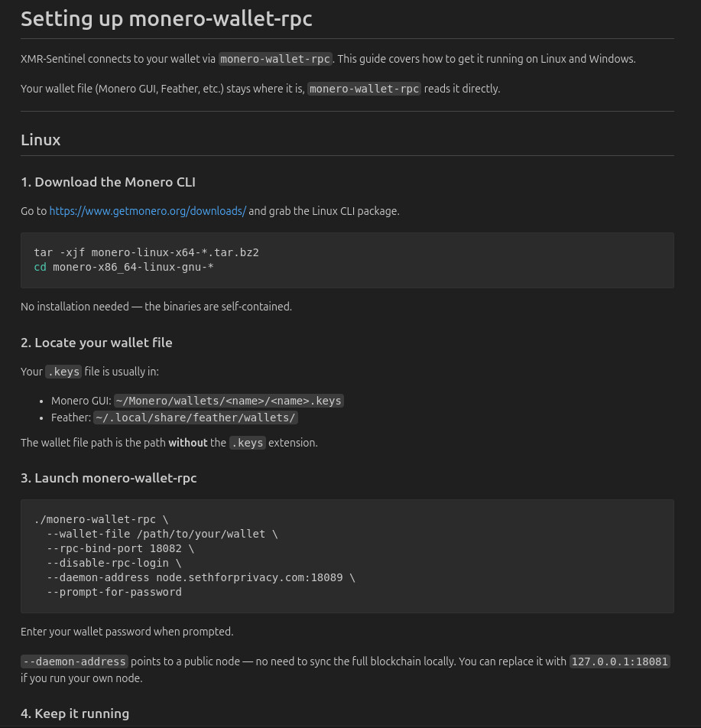This screenshot has height=728, width=701.
Task: Jump to "3. Launch monero-wallet-rpc" heading
Action: click(x=109, y=478)
